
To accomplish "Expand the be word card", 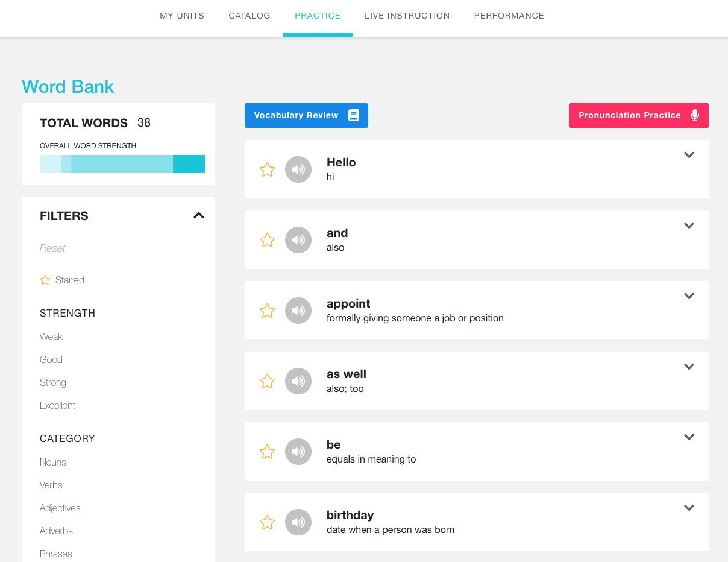I will [689, 437].
